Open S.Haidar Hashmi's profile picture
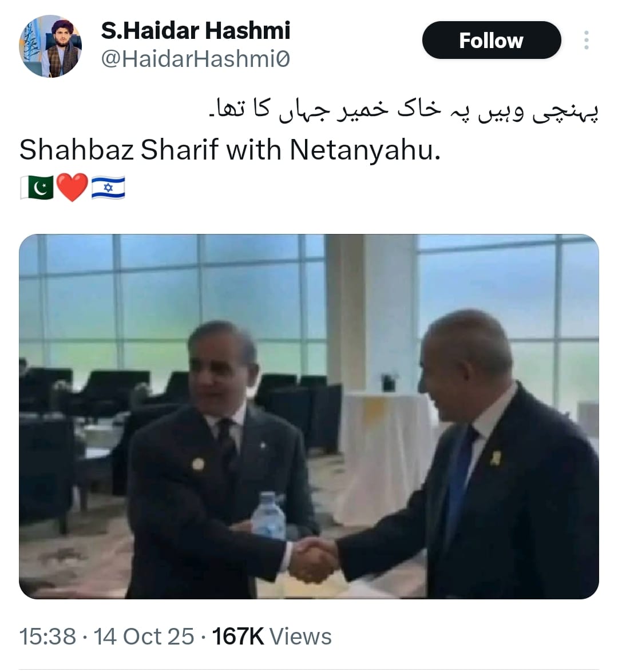618x672 pixels. coord(50,46)
